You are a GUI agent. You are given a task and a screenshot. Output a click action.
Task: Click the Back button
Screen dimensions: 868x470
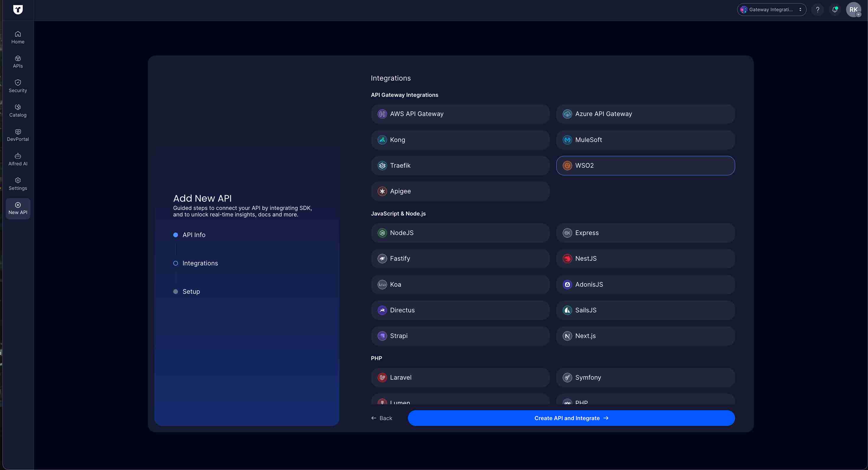382,418
